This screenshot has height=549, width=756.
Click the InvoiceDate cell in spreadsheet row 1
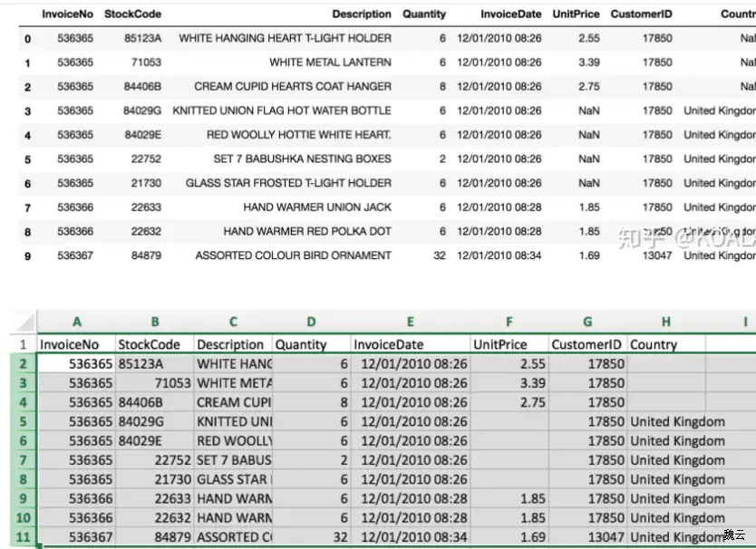[x=411, y=344]
